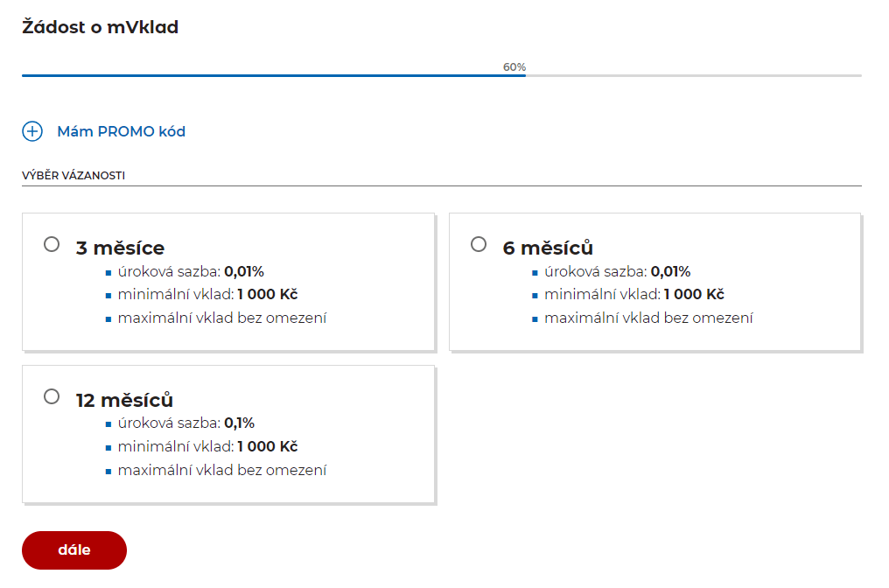Image resolution: width=889 pixels, height=588 pixels.
Task: Click the 60% progress label
Action: (x=514, y=66)
